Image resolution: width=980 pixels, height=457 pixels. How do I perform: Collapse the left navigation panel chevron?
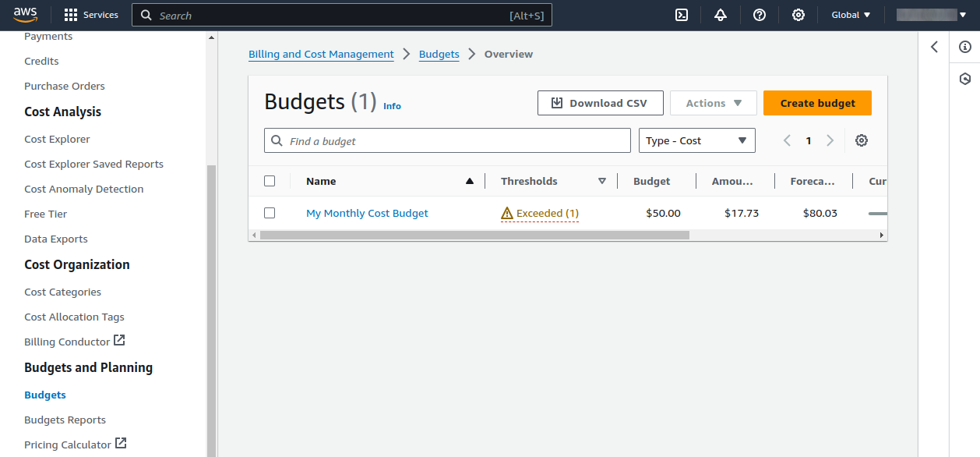point(934,47)
